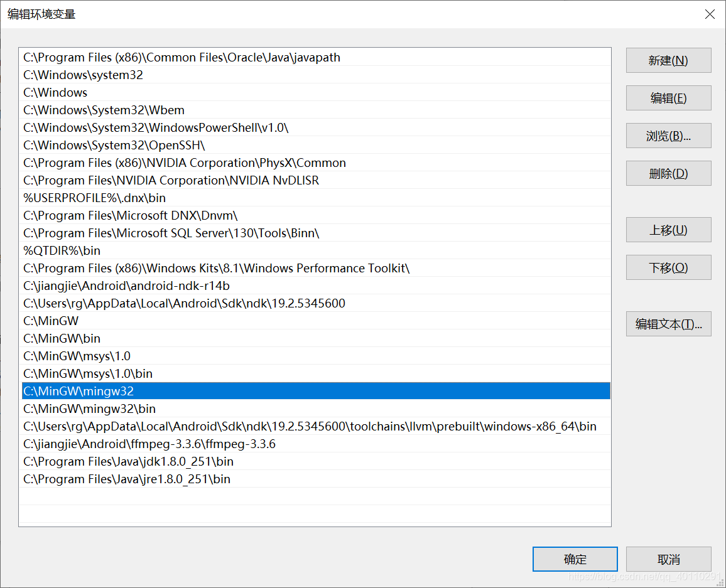This screenshot has height=588, width=726.
Task: Open the 浏览(B)... browse button
Action: coord(669,136)
